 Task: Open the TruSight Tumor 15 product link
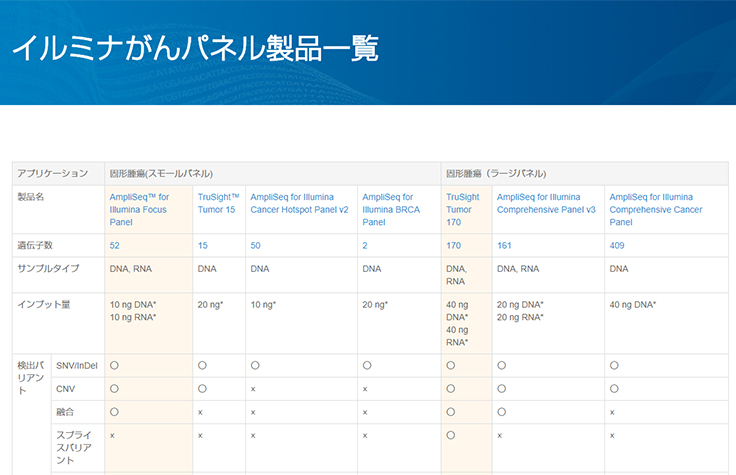[218, 203]
